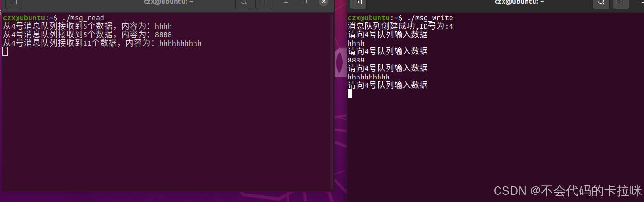
Task: Click the input hhhhhhhhhh in the msg_write terminal
Action: coord(369,77)
